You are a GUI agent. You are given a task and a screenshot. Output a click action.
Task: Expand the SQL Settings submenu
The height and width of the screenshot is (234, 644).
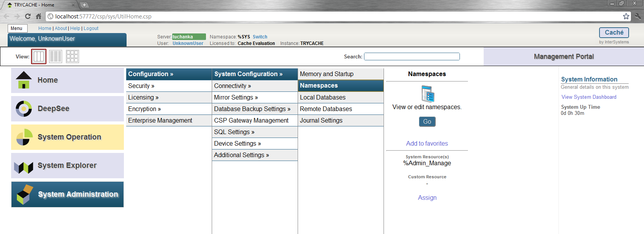point(234,132)
